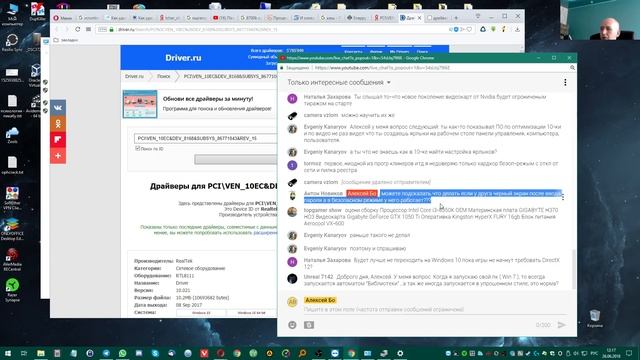
Task: Select the first Windows 10 system tab
Action: coord(201,313)
